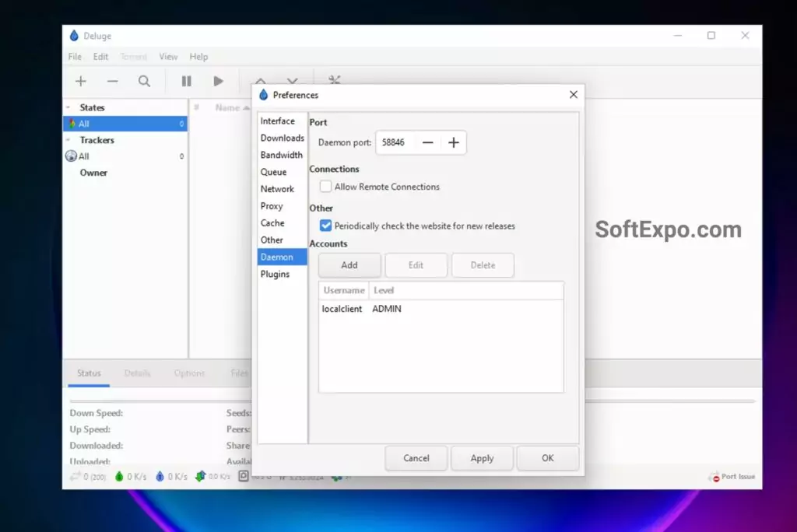Enable Allow Remote Connections checkbox
Image resolution: width=797 pixels, height=532 pixels.
tap(326, 187)
